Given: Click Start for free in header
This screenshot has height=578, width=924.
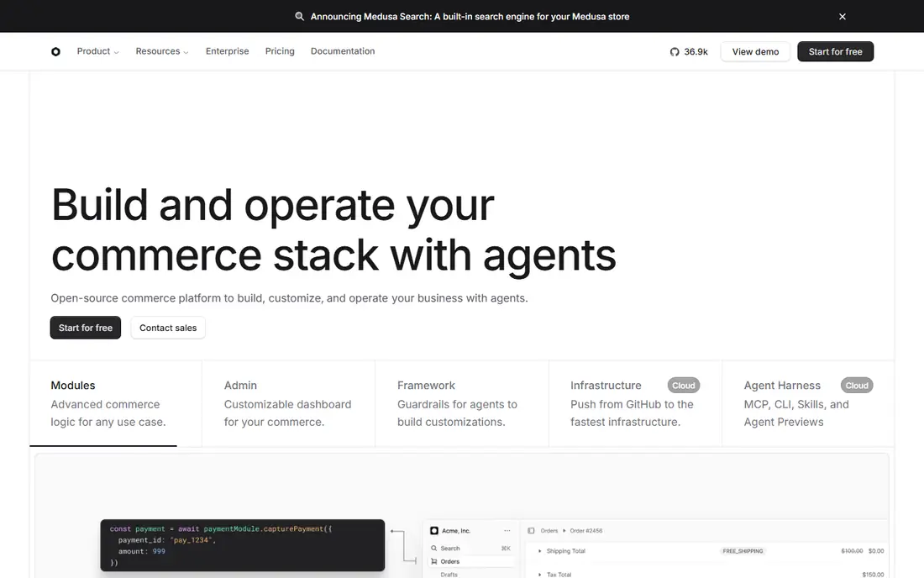Looking at the screenshot, I should [x=835, y=52].
